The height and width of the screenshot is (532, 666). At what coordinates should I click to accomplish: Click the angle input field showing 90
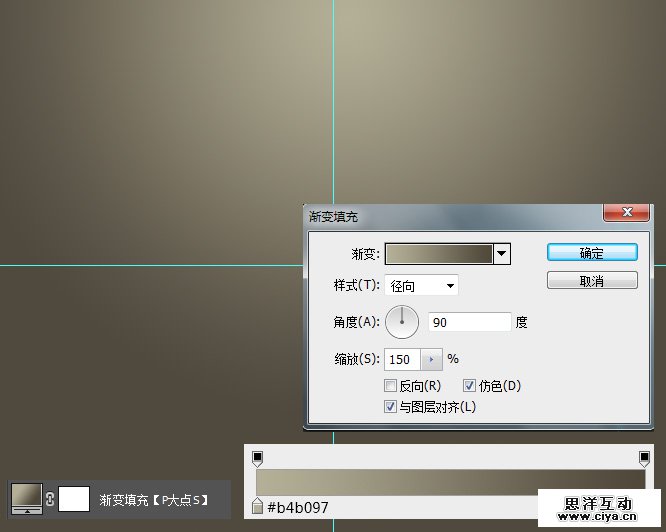click(469, 322)
